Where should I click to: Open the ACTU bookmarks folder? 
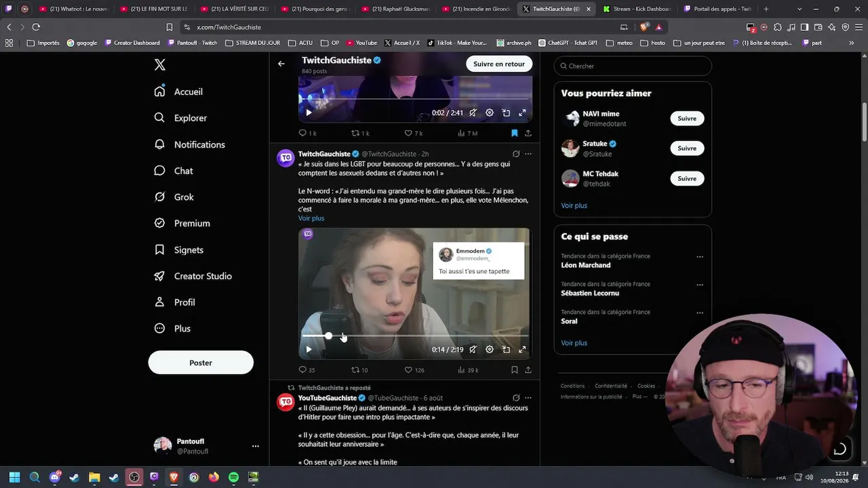[300, 43]
